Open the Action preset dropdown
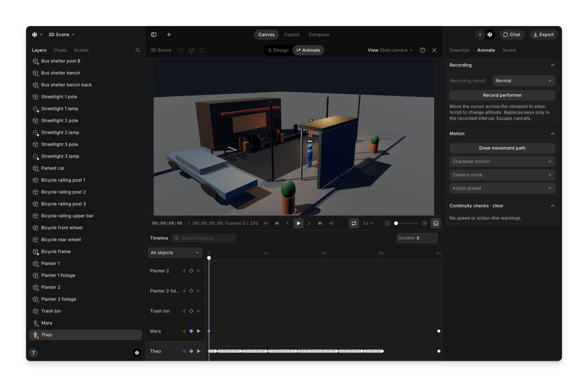Image resolution: width=588 pixels, height=387 pixels. click(502, 189)
